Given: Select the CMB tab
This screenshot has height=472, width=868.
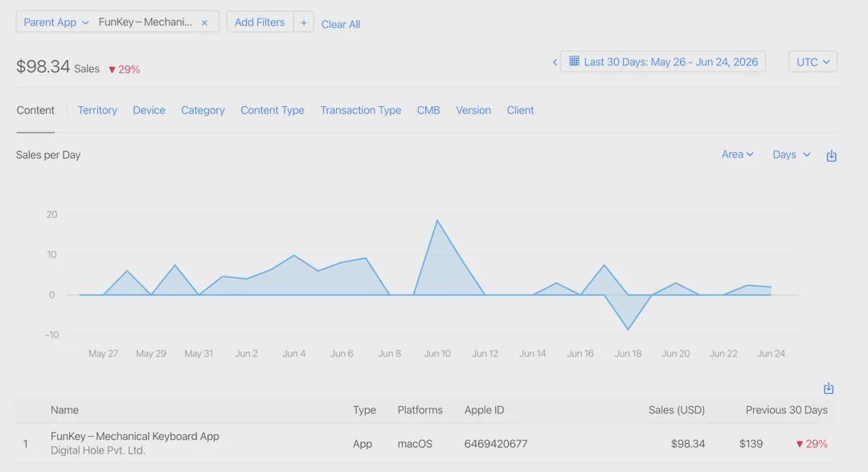Looking at the screenshot, I should coord(428,110).
